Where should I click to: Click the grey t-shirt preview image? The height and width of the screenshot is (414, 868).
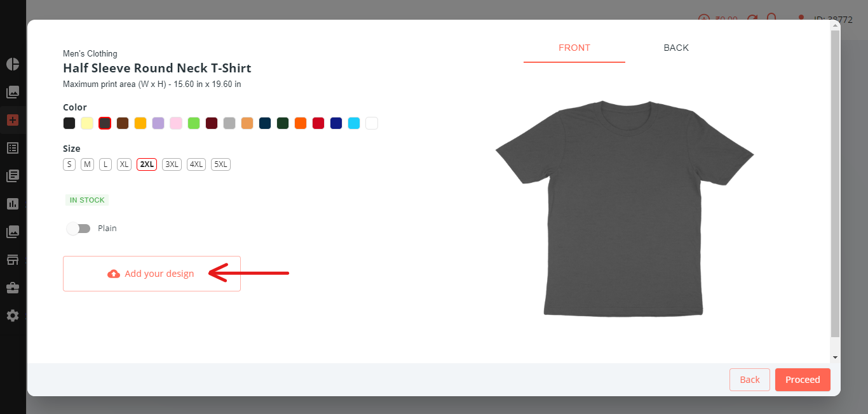pyautogui.click(x=624, y=209)
